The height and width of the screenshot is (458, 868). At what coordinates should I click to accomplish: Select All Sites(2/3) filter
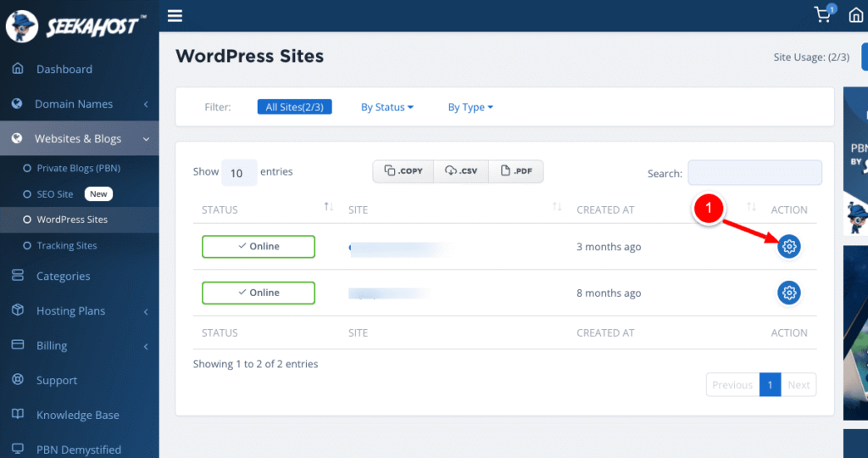pos(295,108)
